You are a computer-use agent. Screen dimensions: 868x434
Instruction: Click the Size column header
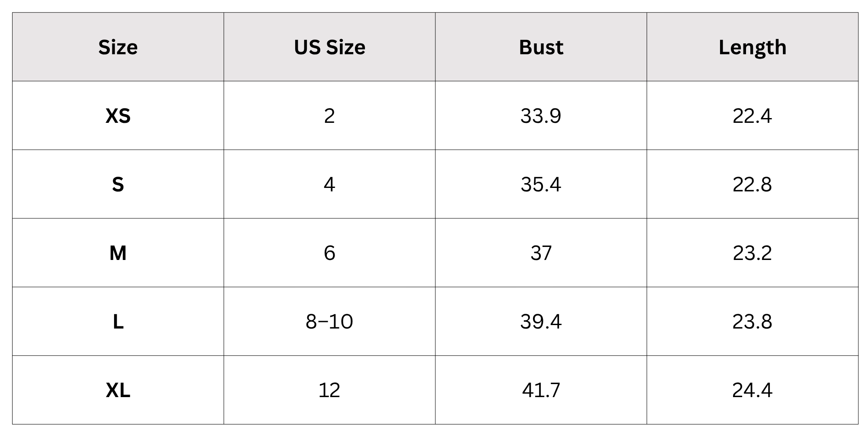click(x=118, y=47)
